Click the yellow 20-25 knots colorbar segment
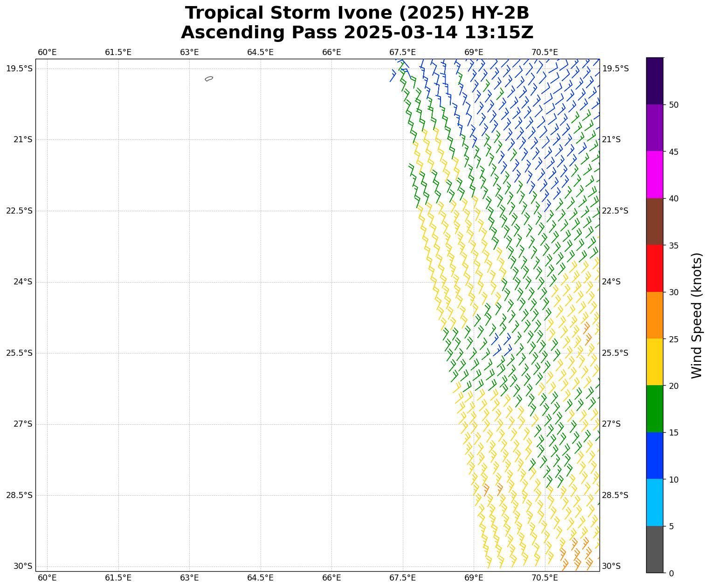 (x=655, y=362)
